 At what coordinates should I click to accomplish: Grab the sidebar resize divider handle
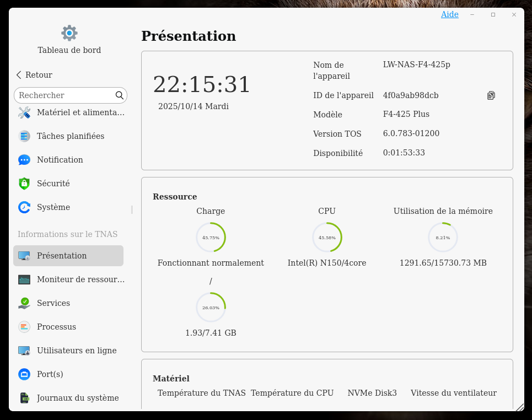tap(132, 209)
